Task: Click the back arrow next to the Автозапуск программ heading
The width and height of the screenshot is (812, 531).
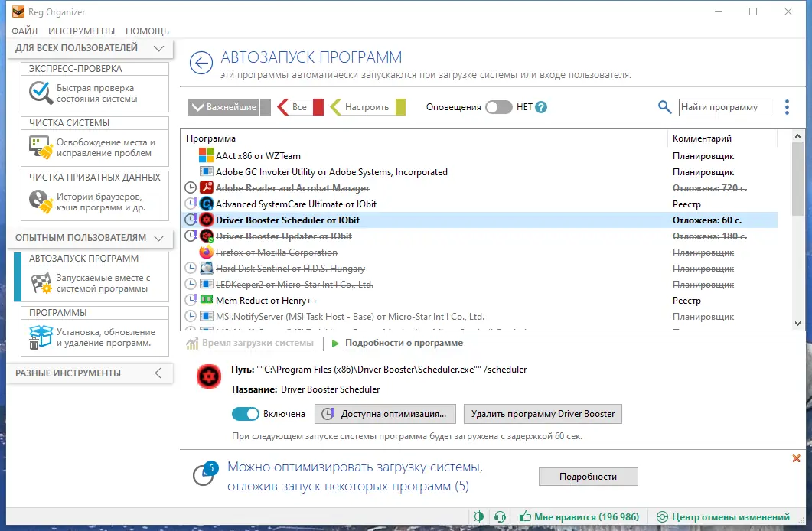Action: [x=201, y=64]
